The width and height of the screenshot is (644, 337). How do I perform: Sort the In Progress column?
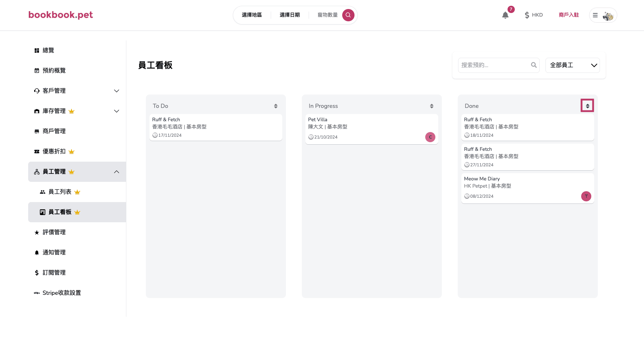click(432, 106)
